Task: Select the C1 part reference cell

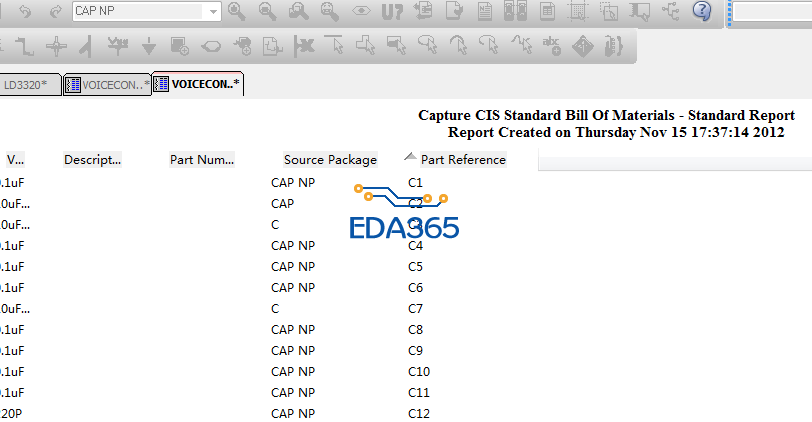Action: pyautogui.click(x=415, y=183)
